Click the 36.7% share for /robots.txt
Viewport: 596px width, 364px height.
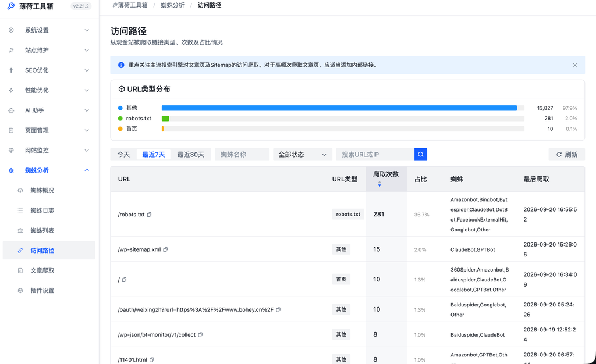pyautogui.click(x=421, y=215)
